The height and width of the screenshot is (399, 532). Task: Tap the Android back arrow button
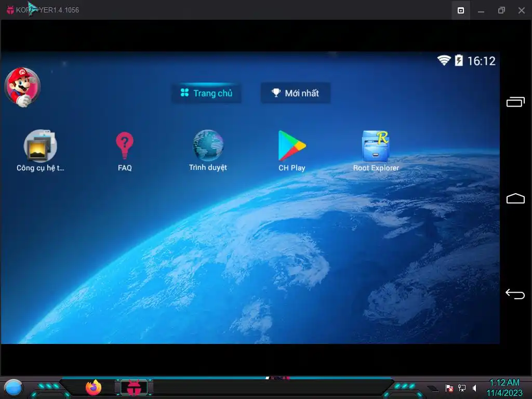point(515,294)
